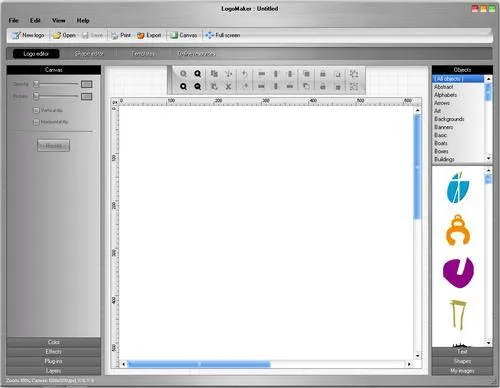The width and height of the screenshot is (500, 388).
Task: Expand the Color panel section
Action: pos(53,342)
